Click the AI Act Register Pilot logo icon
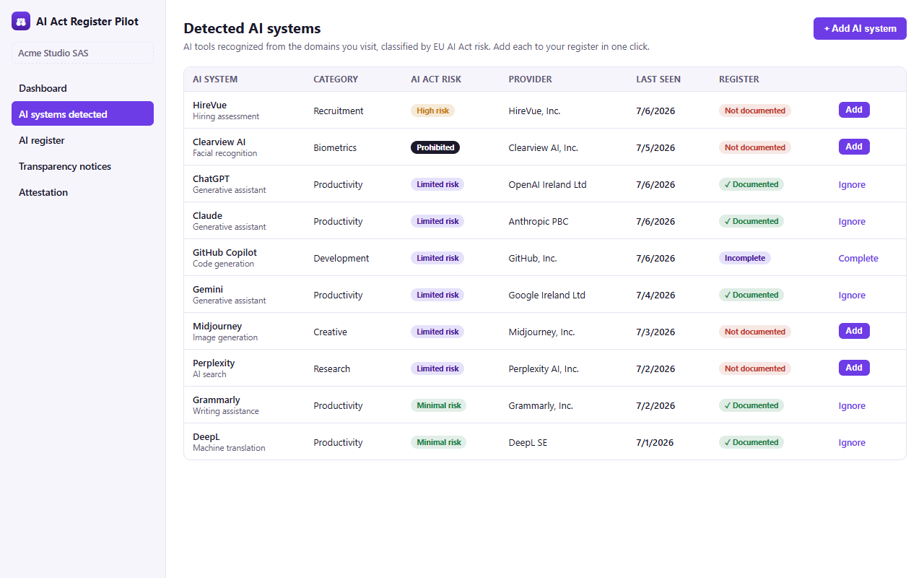924x578 pixels. tap(21, 22)
